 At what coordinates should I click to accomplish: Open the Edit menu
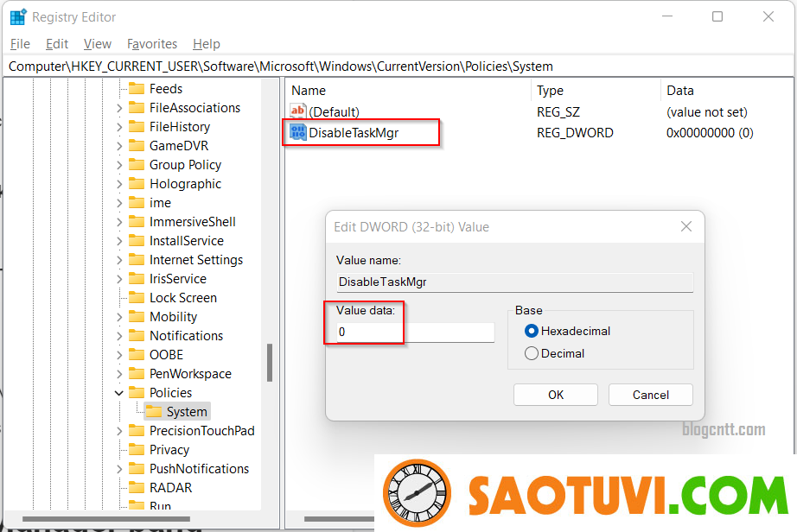pos(57,44)
